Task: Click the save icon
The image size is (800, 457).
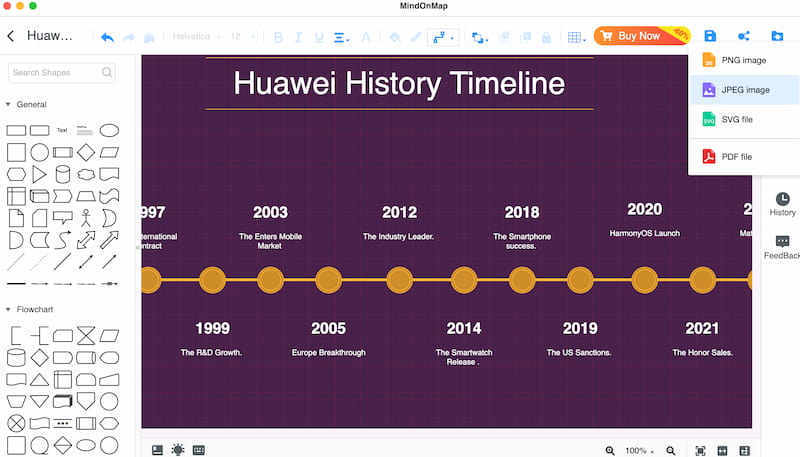Action: pyautogui.click(x=710, y=36)
